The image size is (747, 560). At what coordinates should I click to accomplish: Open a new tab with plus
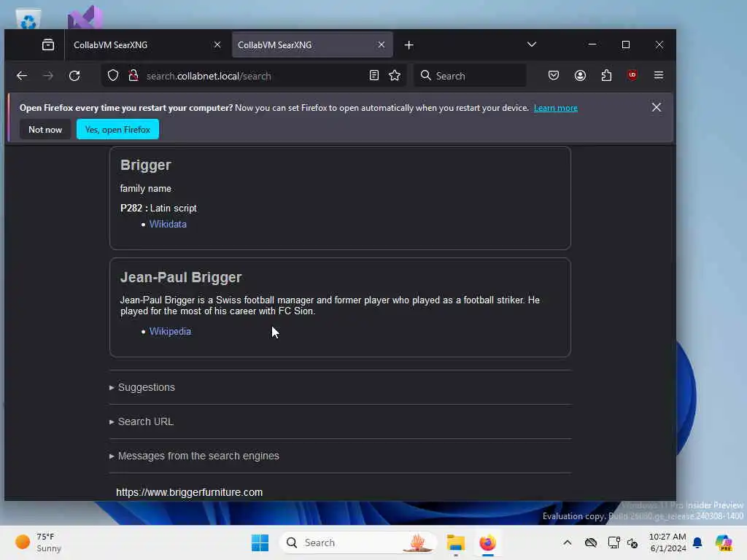[409, 44]
